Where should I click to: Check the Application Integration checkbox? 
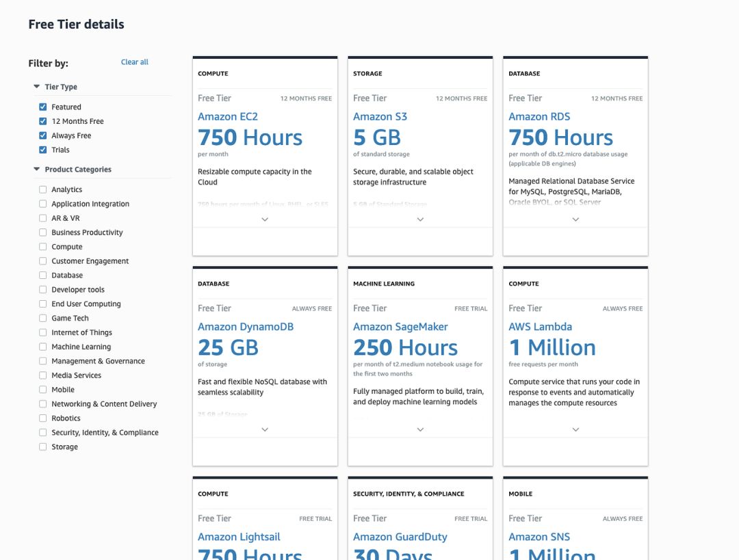(x=43, y=204)
